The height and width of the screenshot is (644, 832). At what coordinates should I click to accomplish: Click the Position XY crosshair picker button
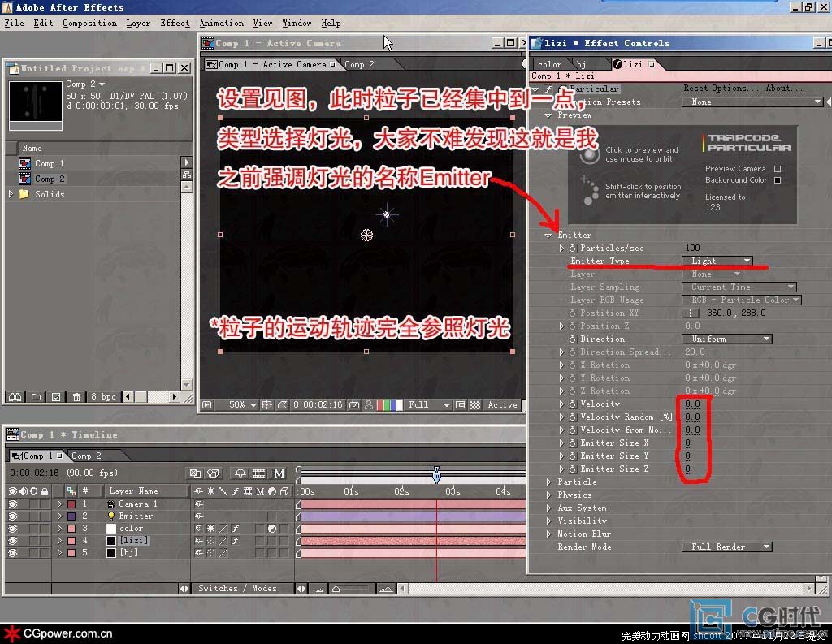click(x=691, y=313)
